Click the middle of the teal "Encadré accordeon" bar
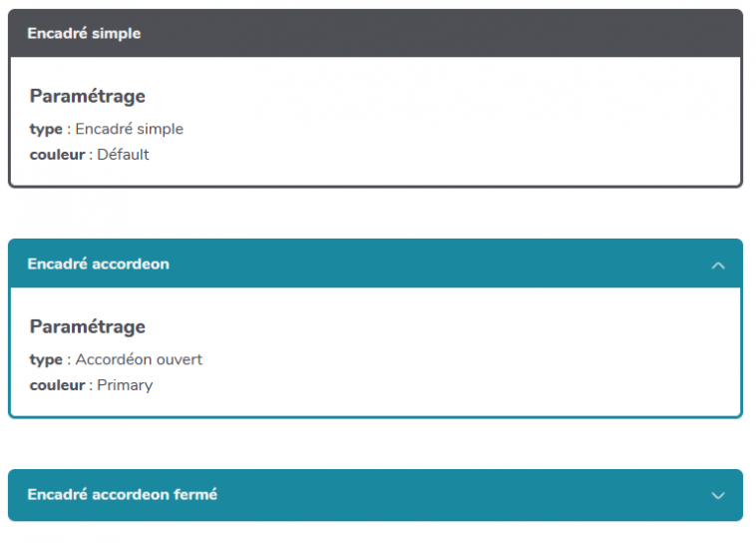This screenshot has width=756, height=543. coord(375,265)
